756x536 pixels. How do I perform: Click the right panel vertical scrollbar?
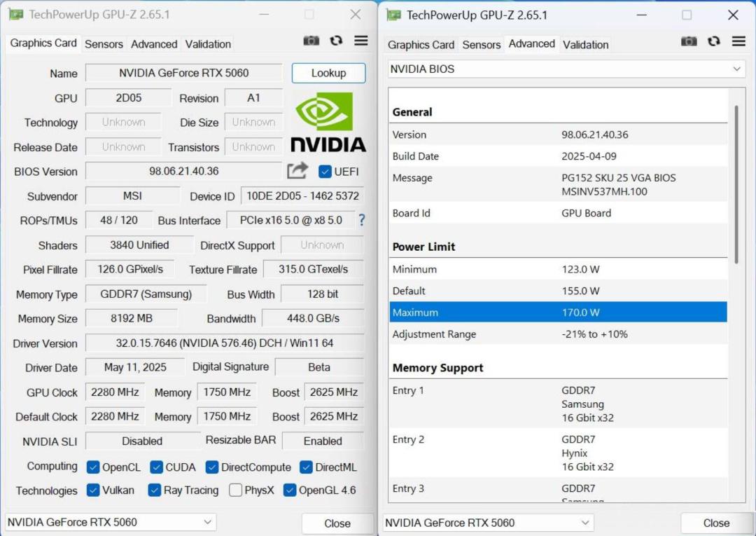tap(736, 184)
